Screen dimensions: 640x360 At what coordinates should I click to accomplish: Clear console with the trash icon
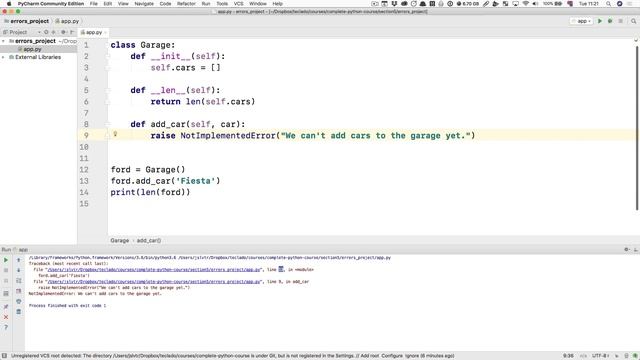(x=19, y=312)
